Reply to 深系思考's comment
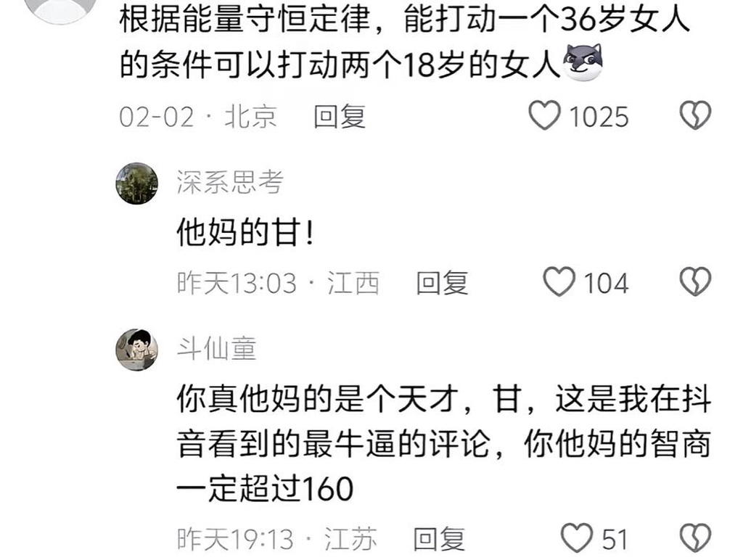The image size is (743, 560). [442, 283]
